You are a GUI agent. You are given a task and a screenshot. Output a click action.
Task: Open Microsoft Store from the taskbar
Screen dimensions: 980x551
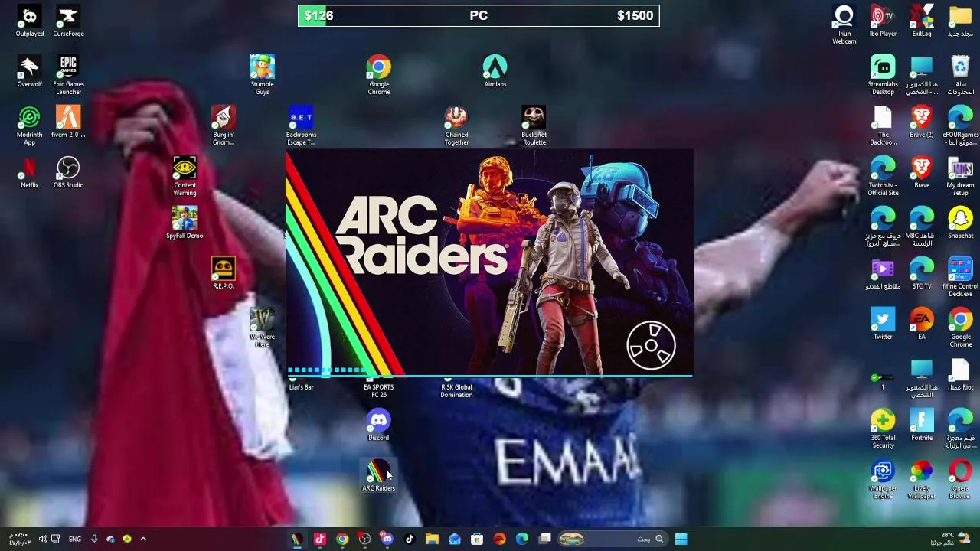click(x=477, y=539)
